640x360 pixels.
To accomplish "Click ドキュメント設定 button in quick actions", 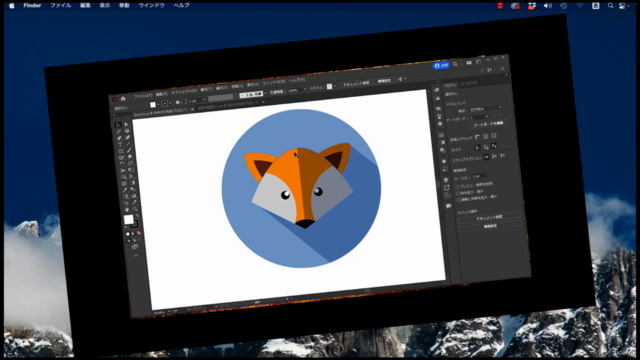I will point(490,217).
